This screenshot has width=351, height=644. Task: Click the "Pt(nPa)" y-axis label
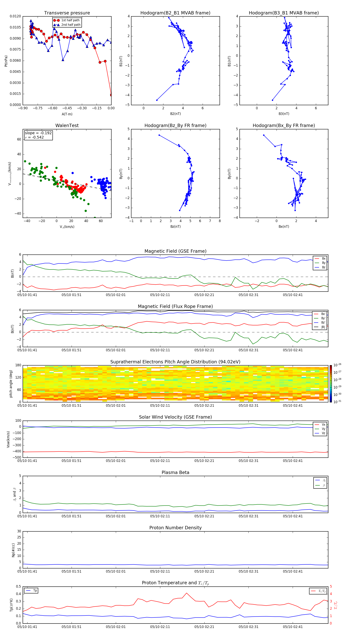pos(6,61)
